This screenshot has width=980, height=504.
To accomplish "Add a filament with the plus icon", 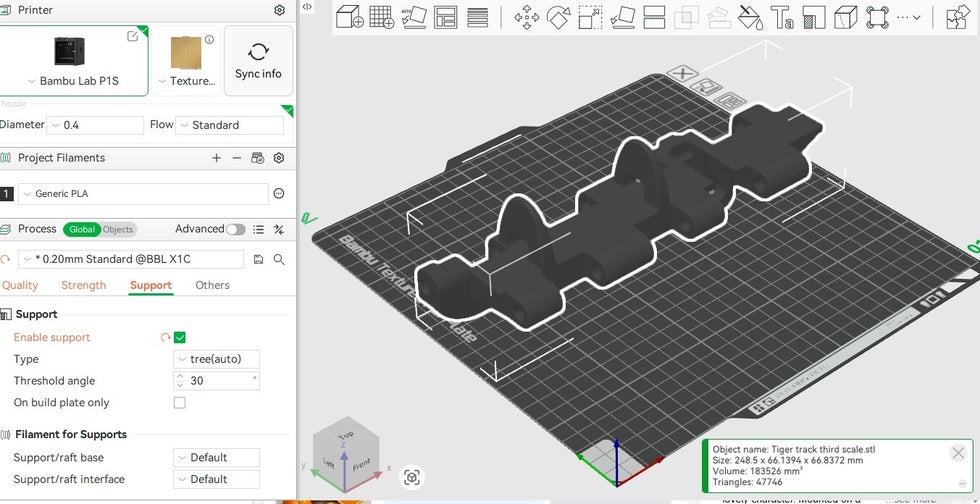I will [x=216, y=158].
